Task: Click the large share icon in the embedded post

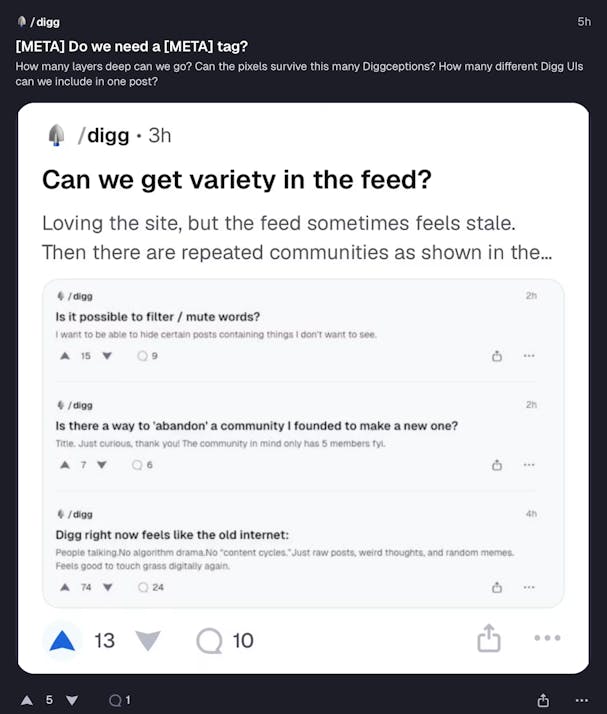Action: (488, 639)
